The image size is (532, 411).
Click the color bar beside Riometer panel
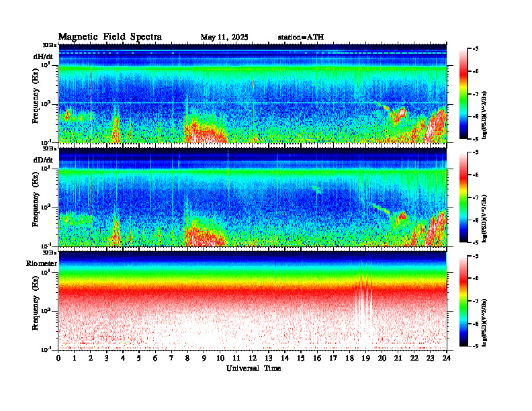click(x=463, y=300)
